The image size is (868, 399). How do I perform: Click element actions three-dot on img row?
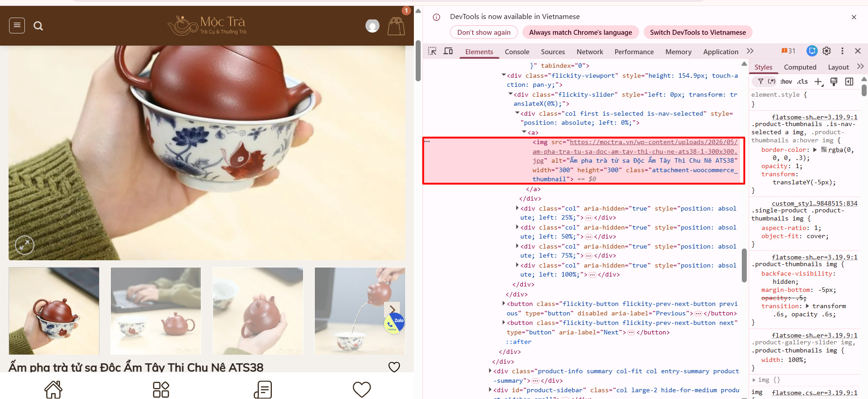(427, 141)
